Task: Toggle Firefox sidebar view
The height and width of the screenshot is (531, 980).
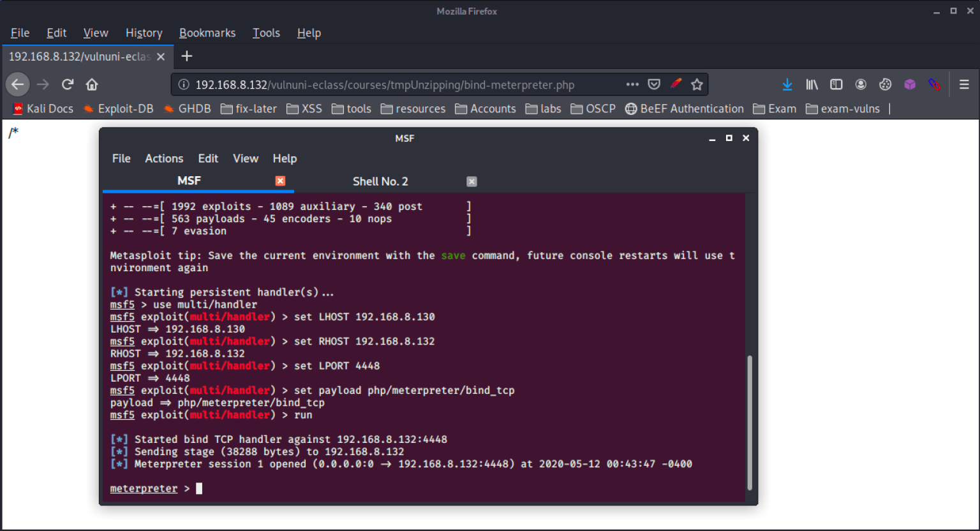Action: pyautogui.click(x=836, y=84)
